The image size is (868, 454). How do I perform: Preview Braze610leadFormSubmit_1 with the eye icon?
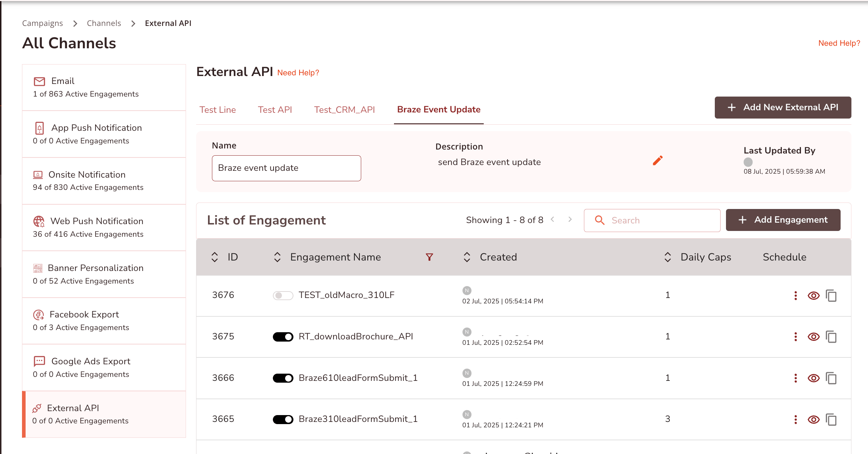[814, 378]
